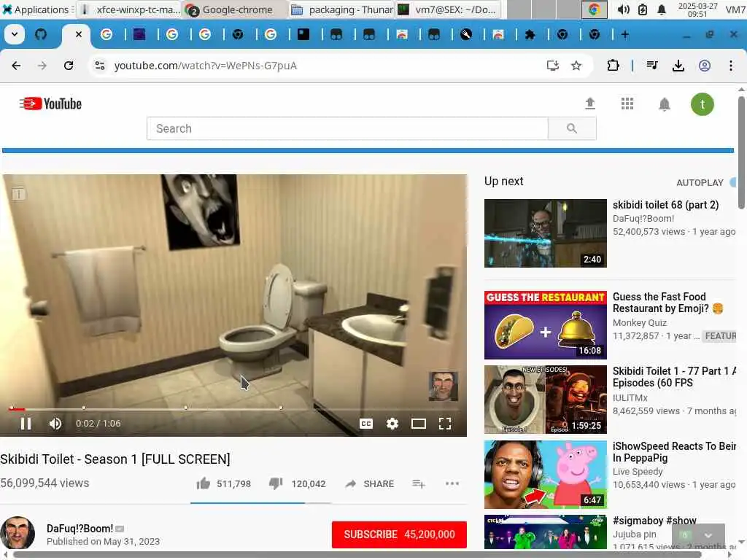The height and width of the screenshot is (560, 747).
Task: Switch to the GitHub tab
Action: point(41,34)
